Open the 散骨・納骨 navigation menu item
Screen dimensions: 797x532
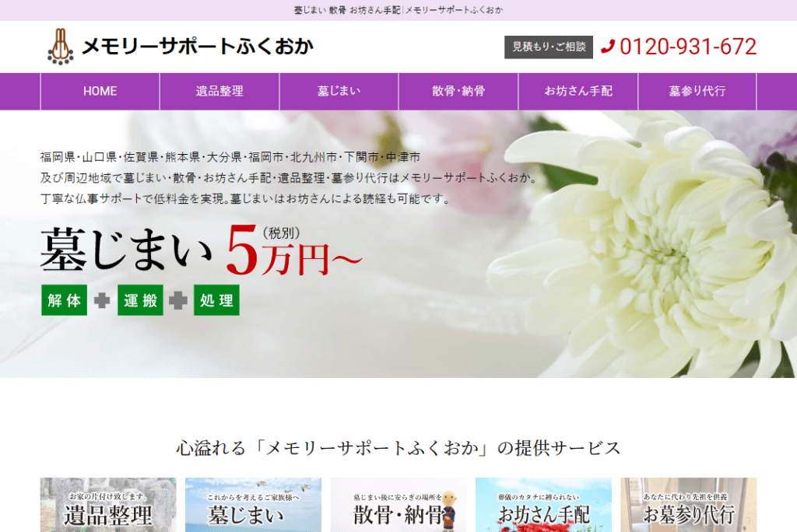(458, 91)
